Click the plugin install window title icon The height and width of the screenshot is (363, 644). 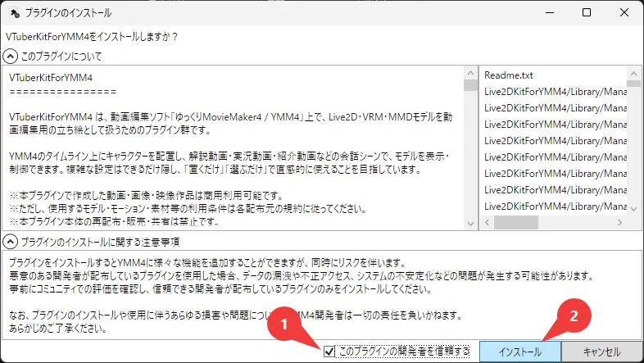(15, 13)
